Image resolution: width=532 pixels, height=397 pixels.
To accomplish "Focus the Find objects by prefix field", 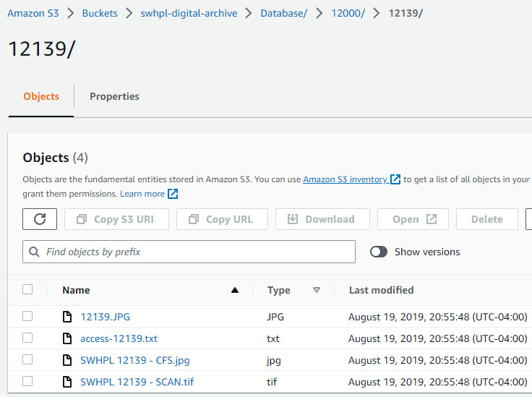I will click(189, 252).
